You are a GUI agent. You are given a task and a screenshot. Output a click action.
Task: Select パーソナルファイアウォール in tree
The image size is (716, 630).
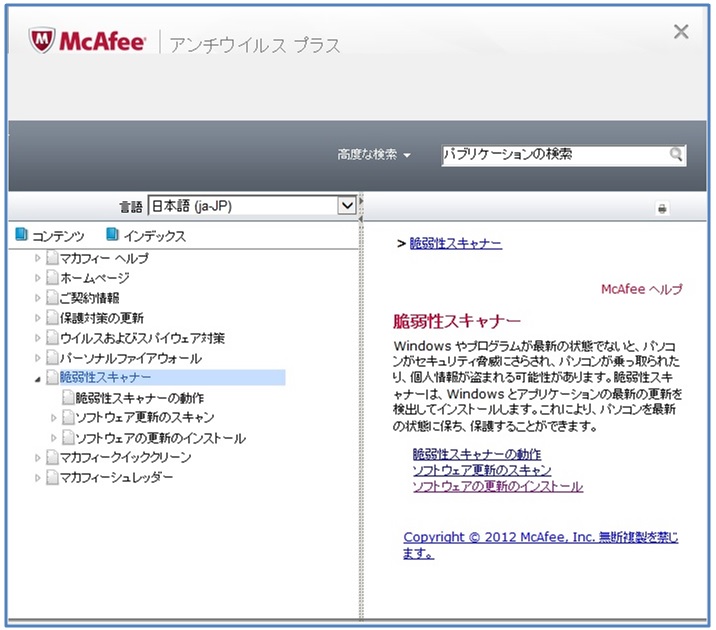(131, 358)
